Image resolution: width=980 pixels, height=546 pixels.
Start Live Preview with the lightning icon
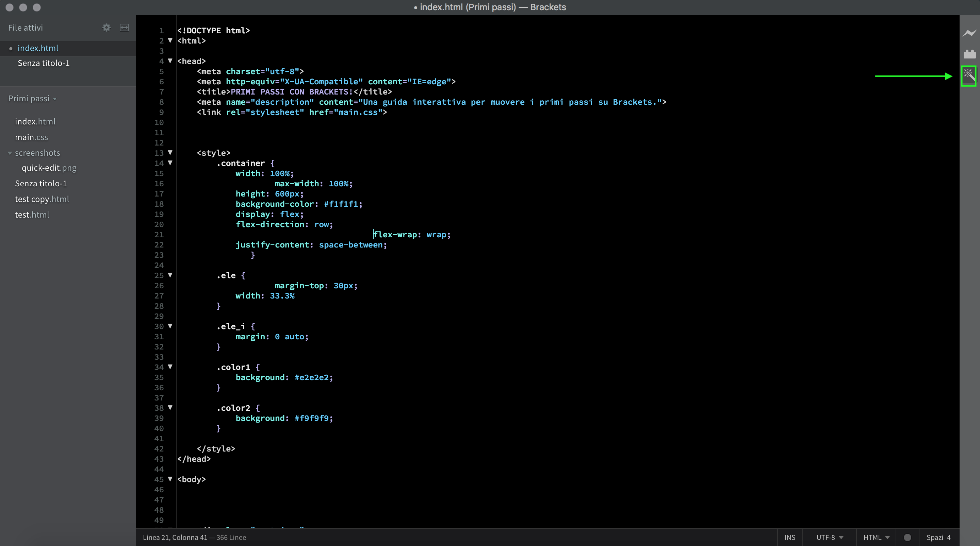click(x=969, y=33)
